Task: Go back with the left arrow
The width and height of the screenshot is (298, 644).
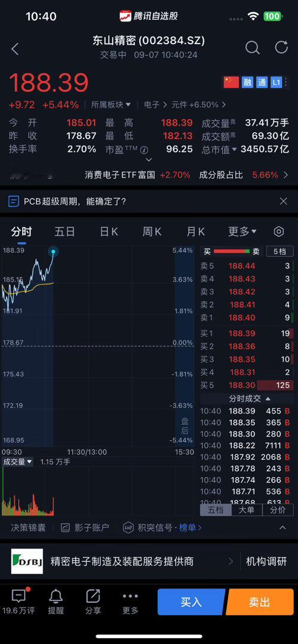Action: (x=16, y=49)
